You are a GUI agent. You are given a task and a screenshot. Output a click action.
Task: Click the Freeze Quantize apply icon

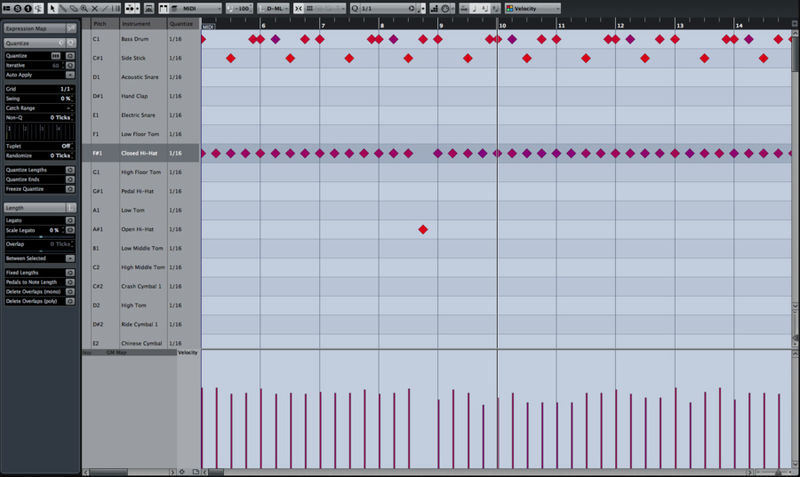point(70,189)
